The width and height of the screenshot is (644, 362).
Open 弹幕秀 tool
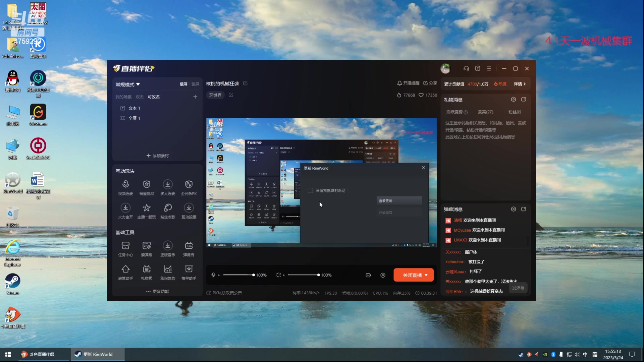tap(189, 249)
